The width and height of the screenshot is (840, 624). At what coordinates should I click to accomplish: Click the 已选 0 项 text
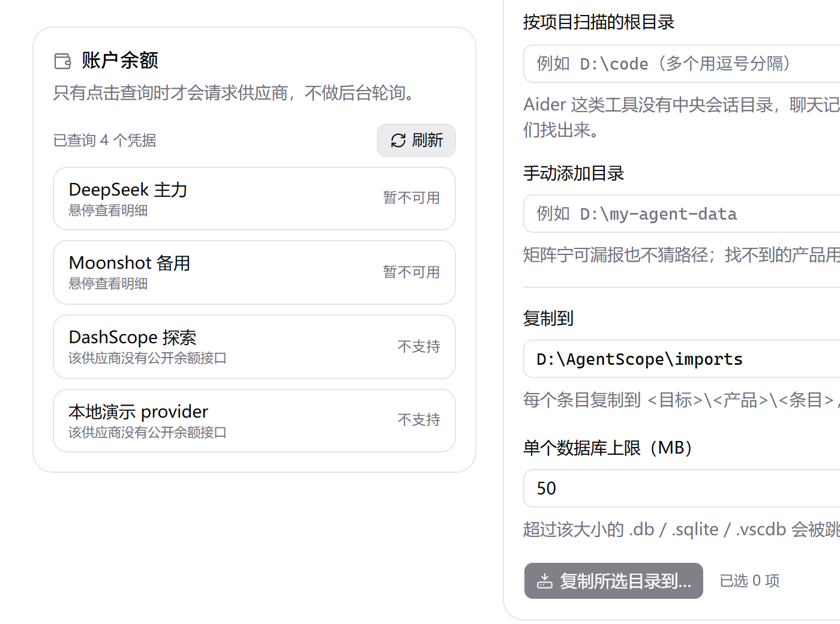[749, 581]
